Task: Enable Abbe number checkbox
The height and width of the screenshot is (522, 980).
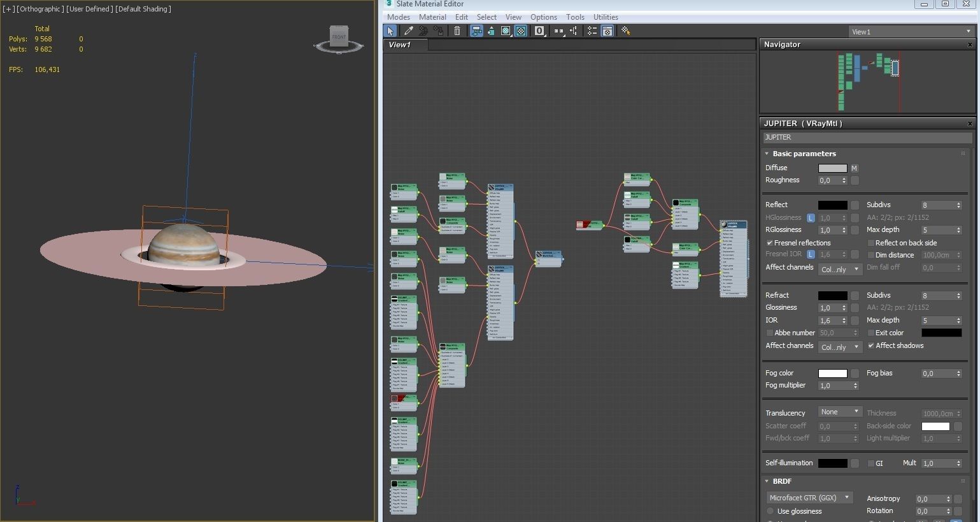Action: (x=770, y=333)
